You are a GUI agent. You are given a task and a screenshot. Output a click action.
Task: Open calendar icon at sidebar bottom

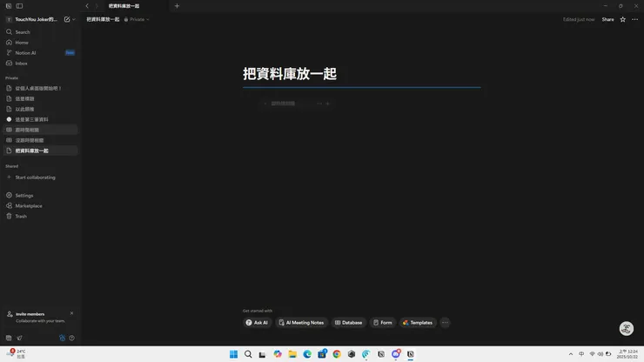tap(9, 338)
